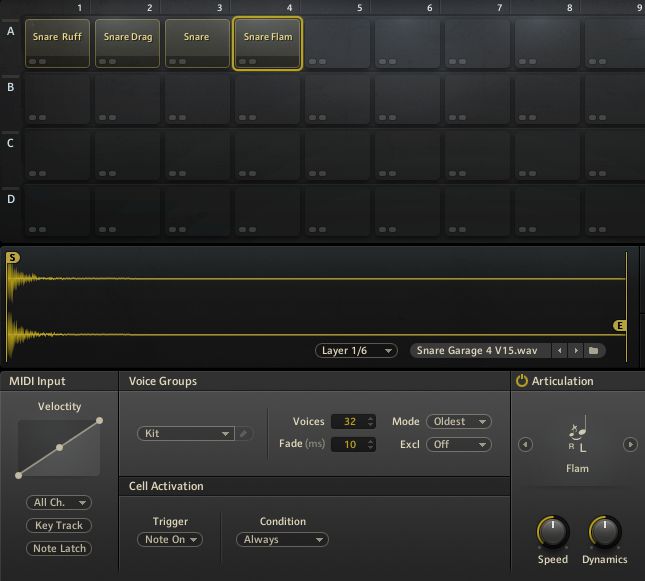The height and width of the screenshot is (581, 645).
Task: Select empty cell A5
Action: pyautogui.click(x=337, y=43)
